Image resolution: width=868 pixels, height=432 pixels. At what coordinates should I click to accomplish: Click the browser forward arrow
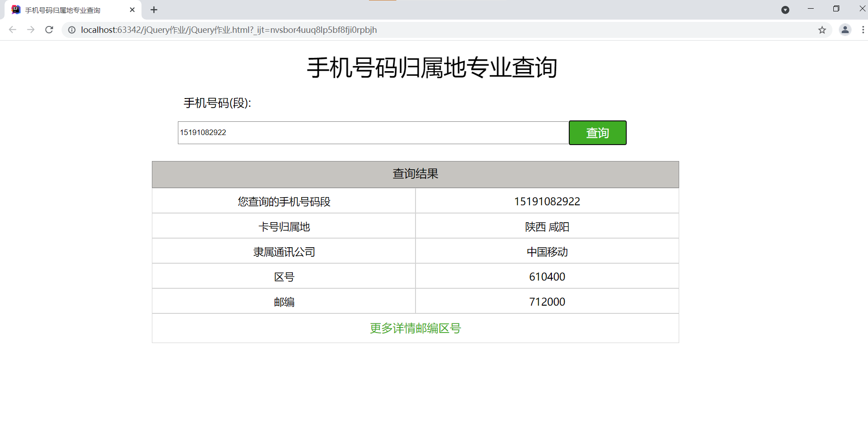(x=31, y=30)
